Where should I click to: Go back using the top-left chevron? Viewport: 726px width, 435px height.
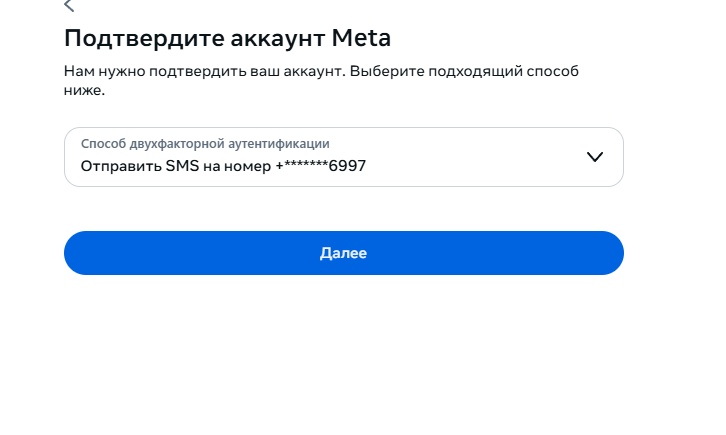(69, 6)
